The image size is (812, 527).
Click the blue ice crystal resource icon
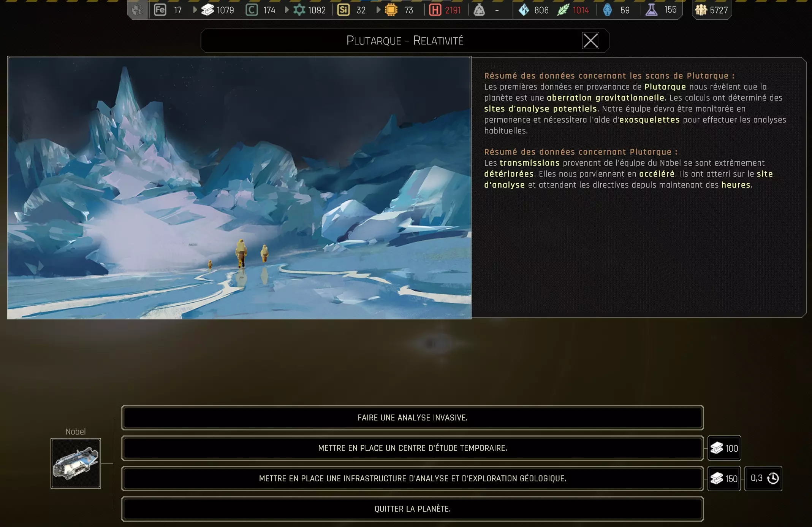click(x=524, y=10)
